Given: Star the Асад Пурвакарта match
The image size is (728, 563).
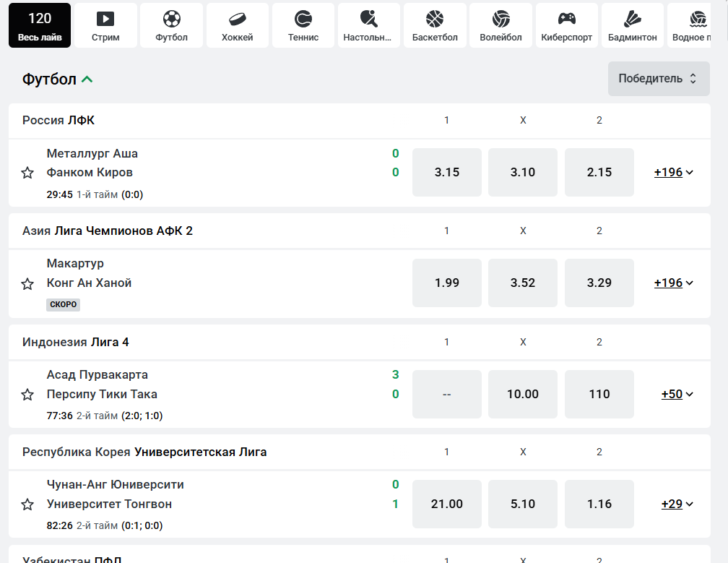Looking at the screenshot, I should 27,394.
